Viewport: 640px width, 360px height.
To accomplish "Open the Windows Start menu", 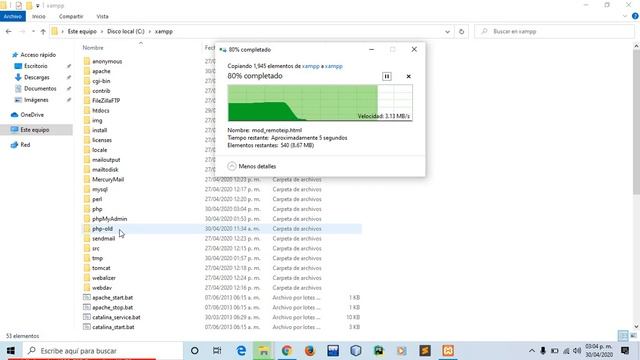I will (x=11, y=351).
